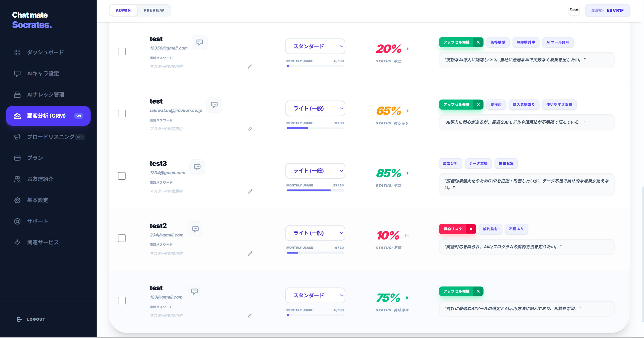Switch to the PREVIEW tab

click(154, 10)
